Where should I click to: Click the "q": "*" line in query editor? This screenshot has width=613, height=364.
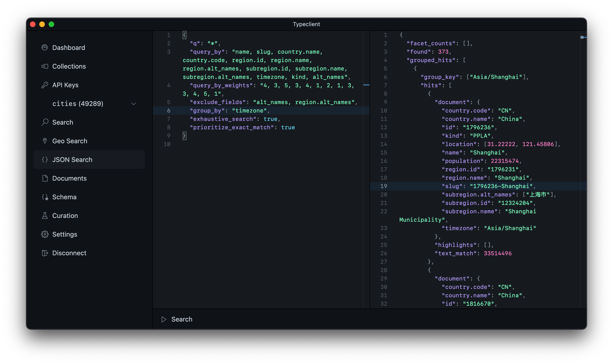point(205,43)
